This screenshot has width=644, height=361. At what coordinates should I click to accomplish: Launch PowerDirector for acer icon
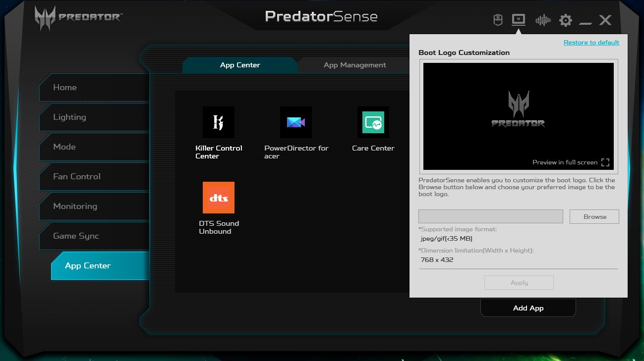coord(296,122)
